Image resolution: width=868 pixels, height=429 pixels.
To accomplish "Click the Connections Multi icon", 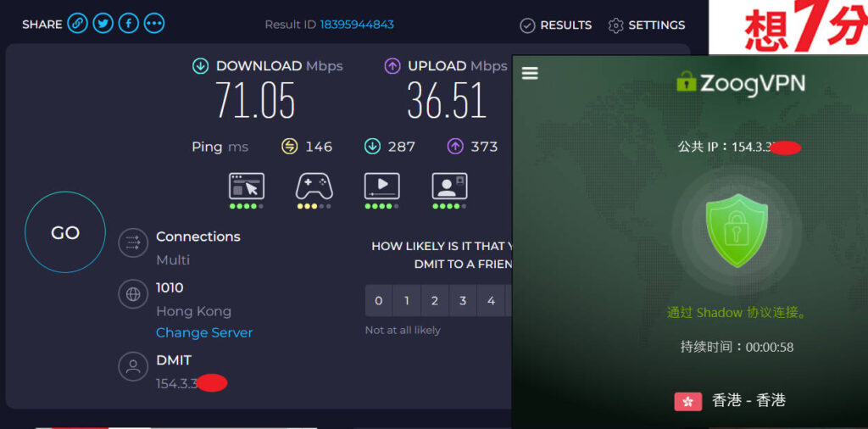I will 133,243.
